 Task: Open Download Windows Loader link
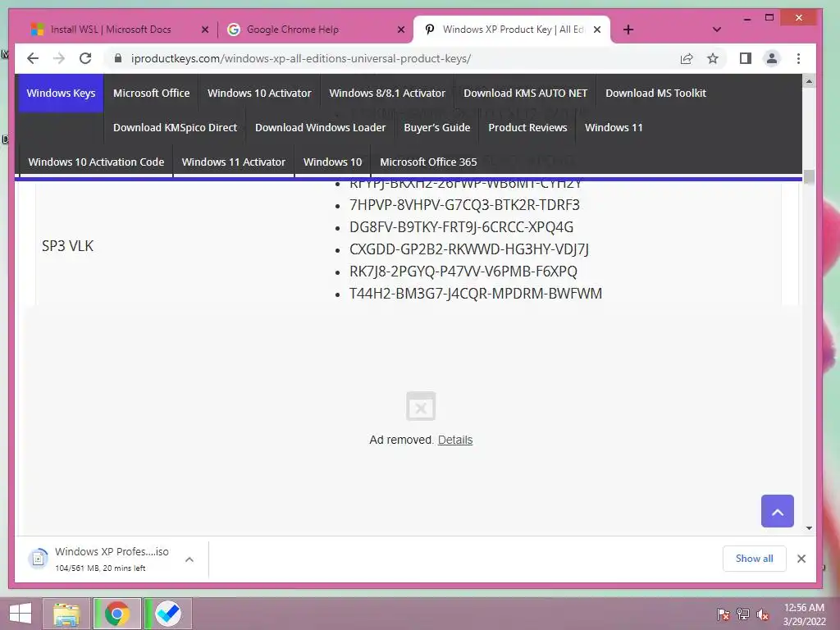pyautogui.click(x=321, y=127)
